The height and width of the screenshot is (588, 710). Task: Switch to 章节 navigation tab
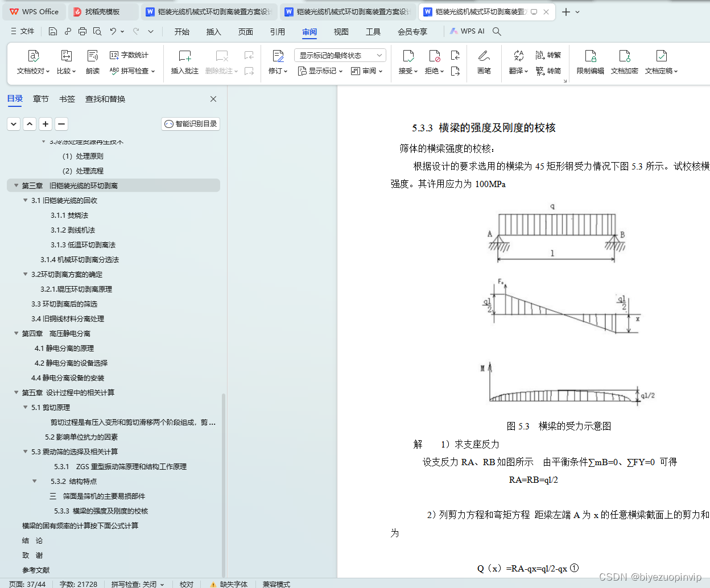pyautogui.click(x=41, y=99)
